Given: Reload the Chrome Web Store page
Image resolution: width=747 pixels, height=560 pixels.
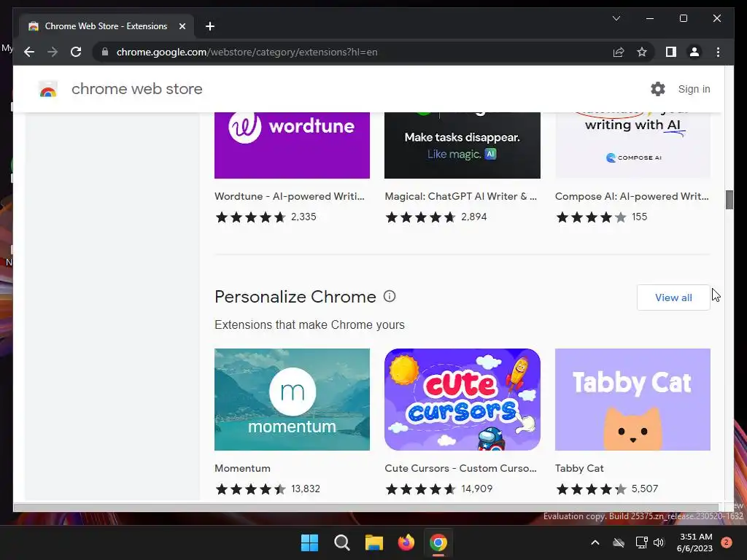Looking at the screenshot, I should [76, 52].
